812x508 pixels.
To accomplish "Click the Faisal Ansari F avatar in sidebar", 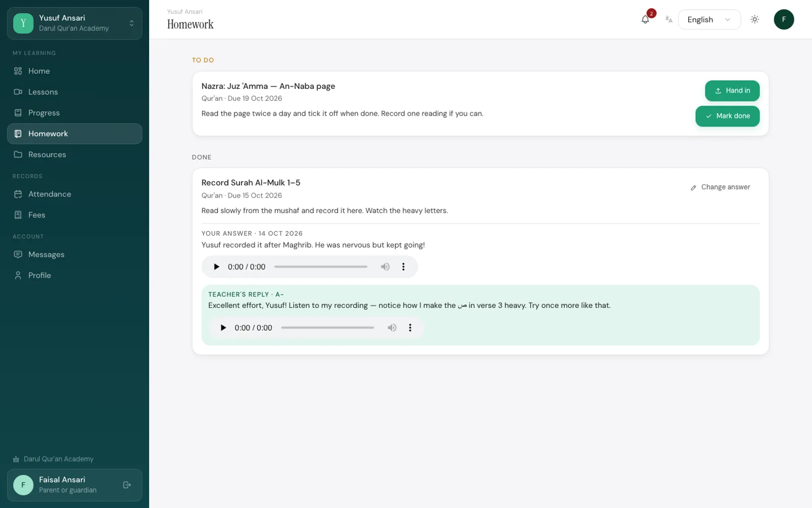I will click(x=23, y=485).
